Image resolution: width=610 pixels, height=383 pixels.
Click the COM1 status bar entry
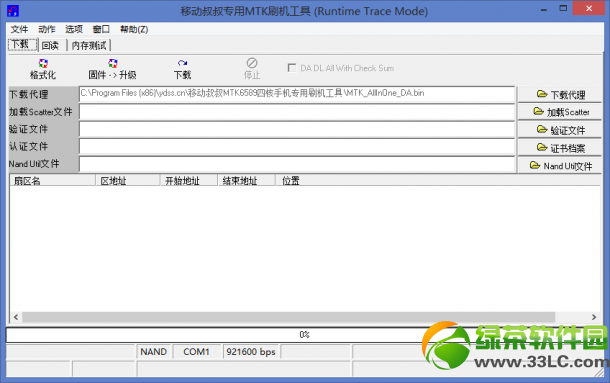pos(196,352)
